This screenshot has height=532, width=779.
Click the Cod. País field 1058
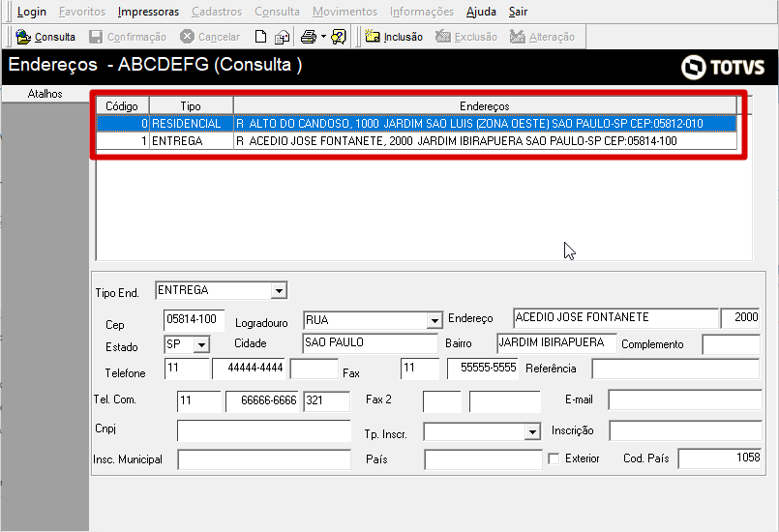click(719, 458)
